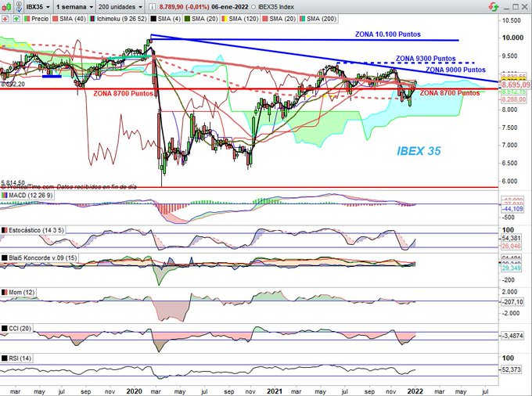Click the 2020 label on time axis

pos(134,391)
